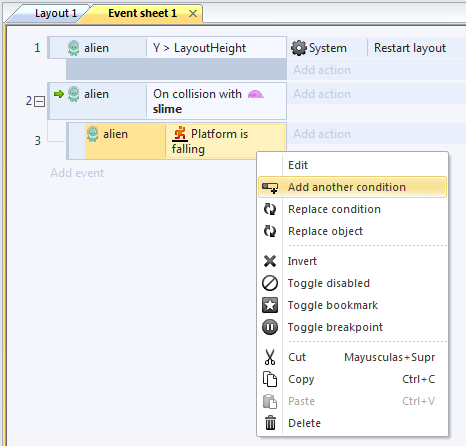Switch to the Layout 1 tab
The height and width of the screenshot is (446, 466).
click(55, 13)
